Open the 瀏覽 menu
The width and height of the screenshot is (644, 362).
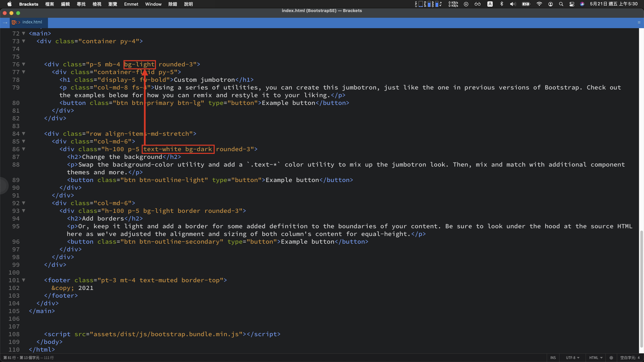tap(113, 4)
